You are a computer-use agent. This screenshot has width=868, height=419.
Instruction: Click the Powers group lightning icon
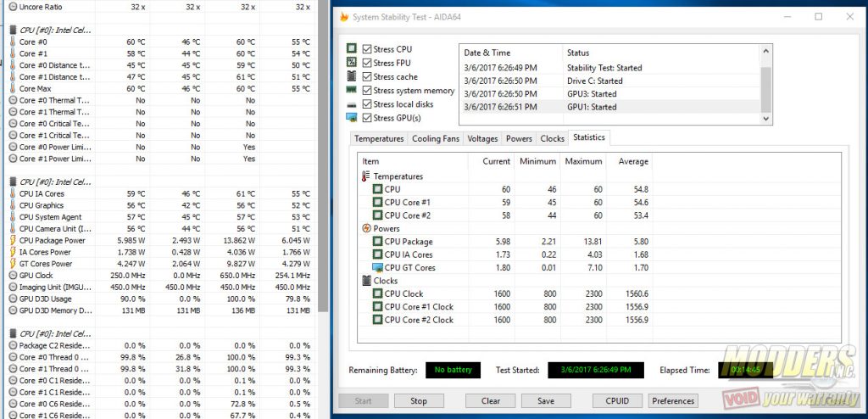click(x=366, y=228)
